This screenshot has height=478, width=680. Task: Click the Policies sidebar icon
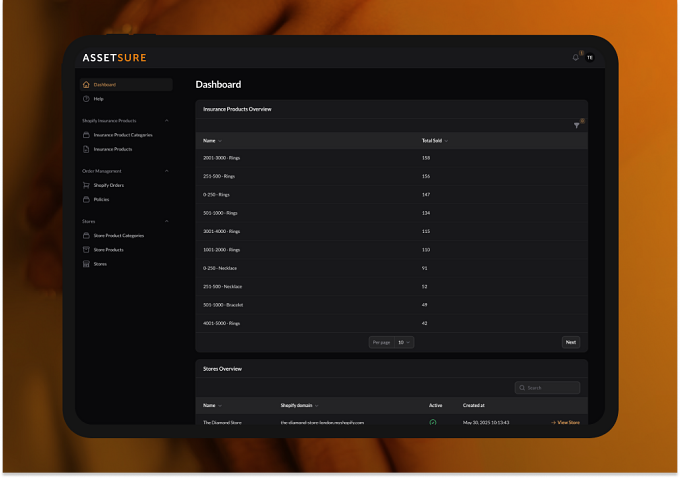[86, 200]
